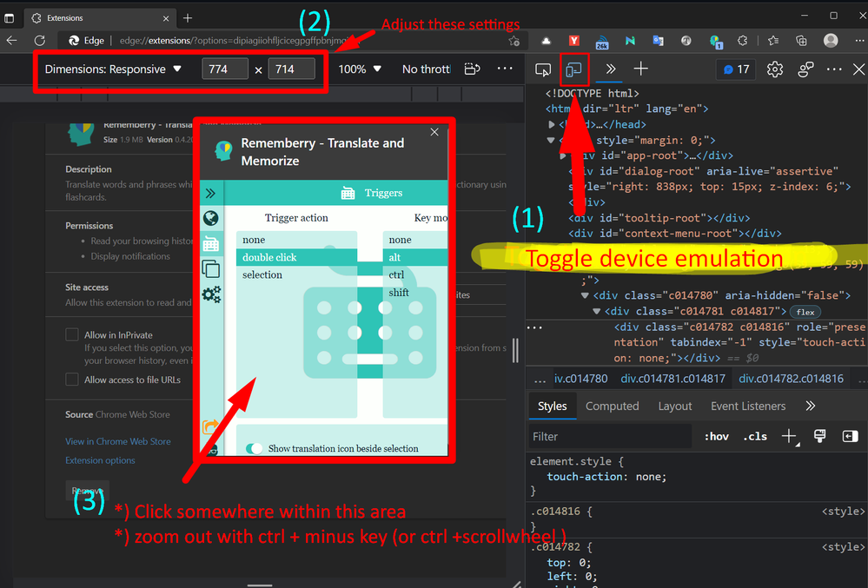
Task: Open the gears settings icon in Rememberry sidebar
Action: pos(211,294)
